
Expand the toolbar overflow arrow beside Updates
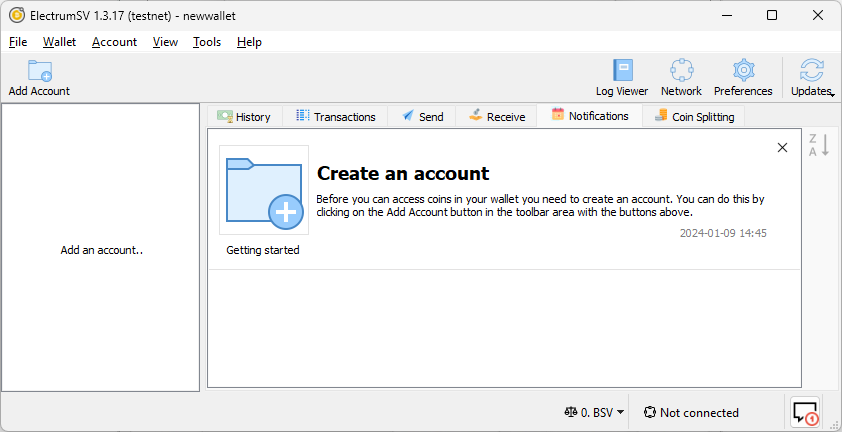click(833, 95)
